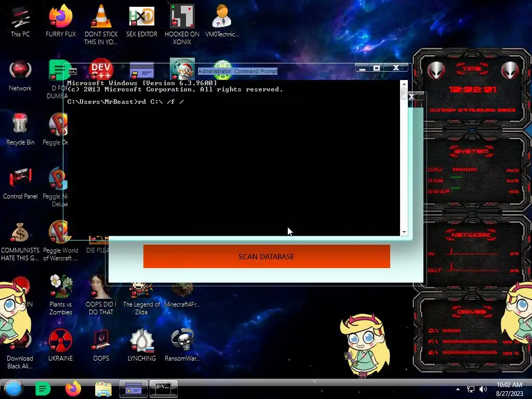Switch to database scanner taskbar window

pos(134,389)
